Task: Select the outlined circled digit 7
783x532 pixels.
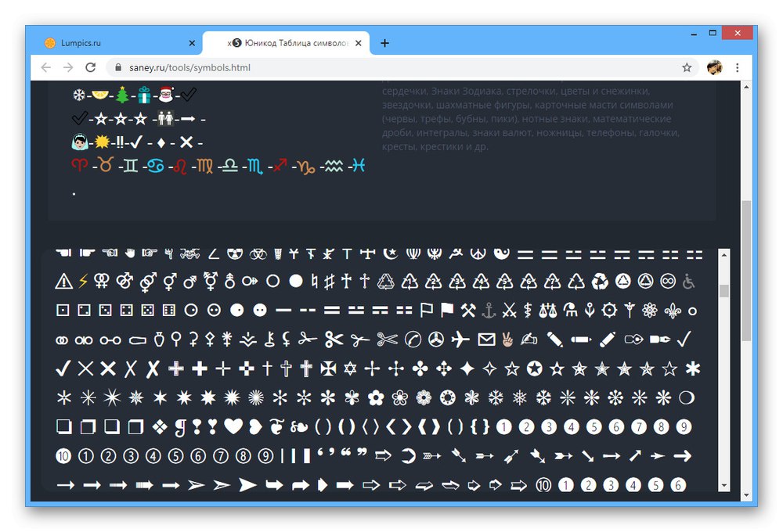Action: (x=221, y=455)
